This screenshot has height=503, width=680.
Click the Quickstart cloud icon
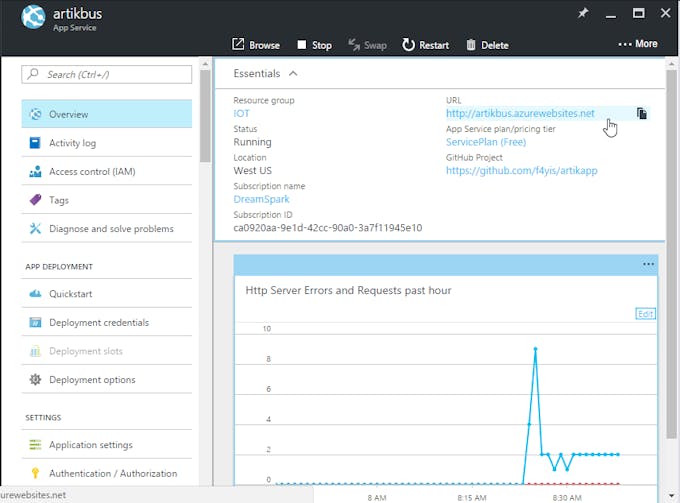point(35,294)
